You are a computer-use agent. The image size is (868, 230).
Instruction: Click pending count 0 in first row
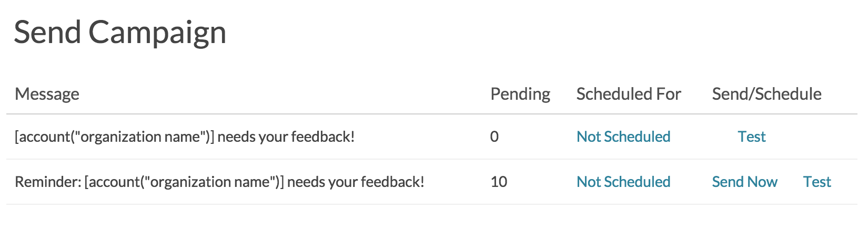494,137
